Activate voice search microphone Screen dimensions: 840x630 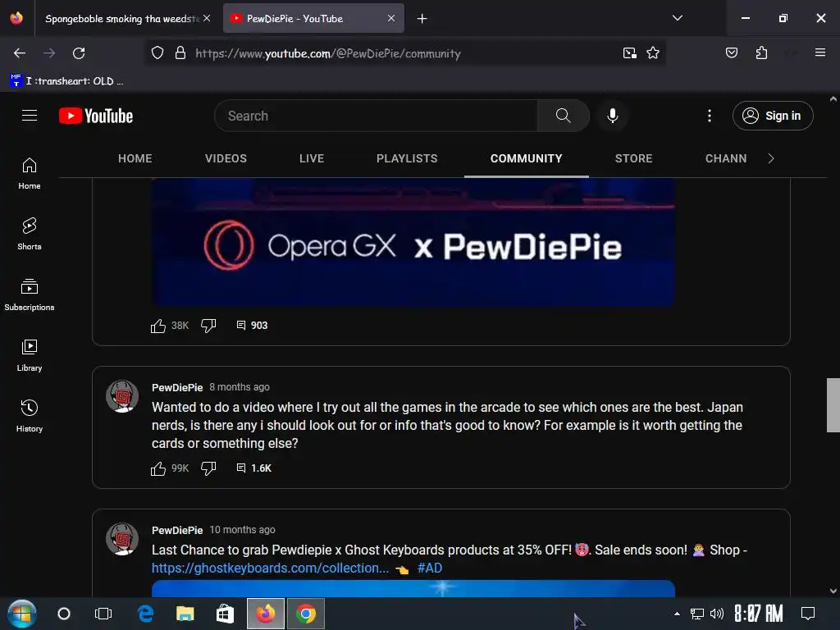[x=612, y=116]
